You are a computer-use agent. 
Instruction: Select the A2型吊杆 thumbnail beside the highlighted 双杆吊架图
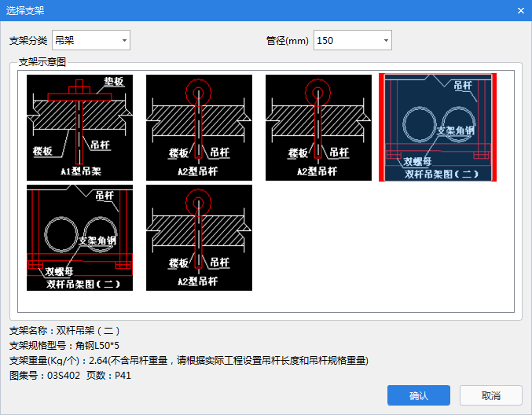(318, 127)
